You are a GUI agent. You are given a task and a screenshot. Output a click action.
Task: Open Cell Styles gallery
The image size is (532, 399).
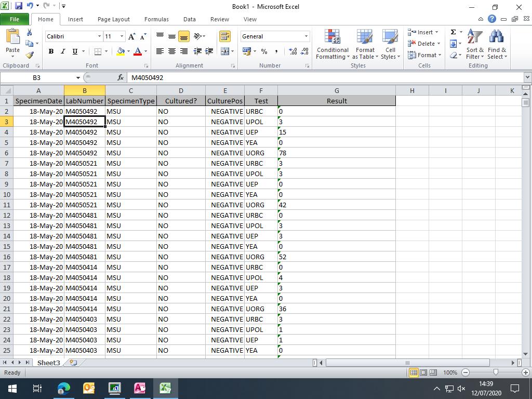pyautogui.click(x=390, y=44)
